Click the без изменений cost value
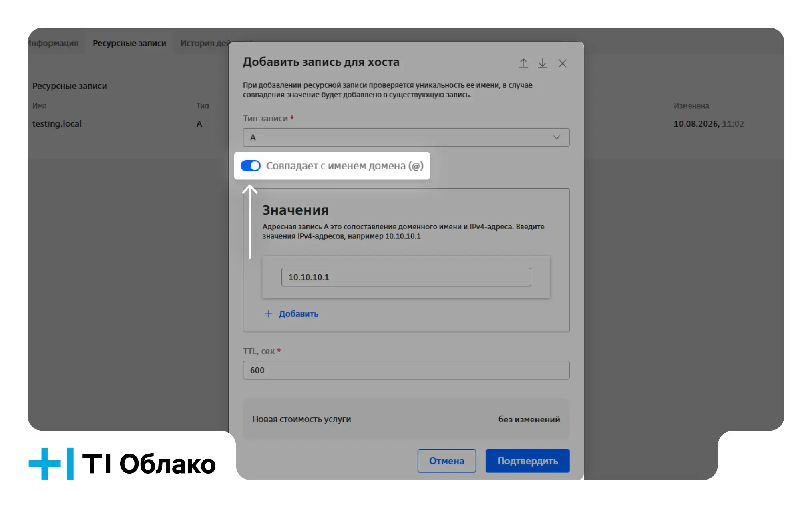This screenshot has width=812, height=508. [x=529, y=419]
